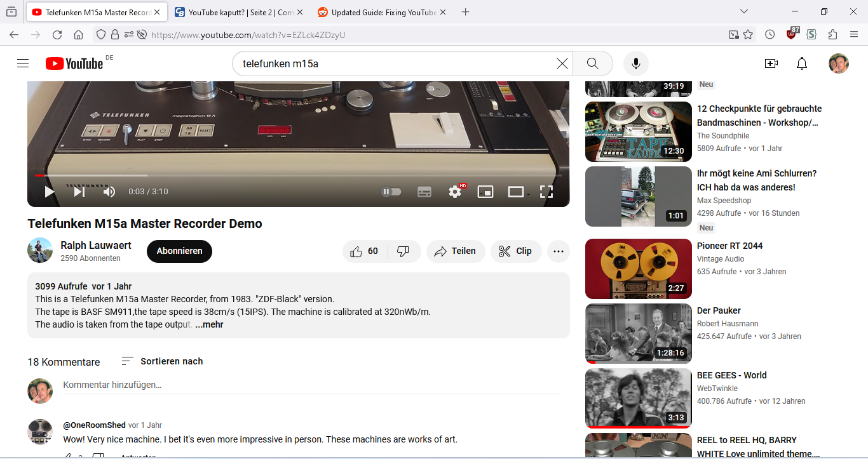Open BEE GEES - World video title
Screen dimensions: 868x459
tap(732, 375)
